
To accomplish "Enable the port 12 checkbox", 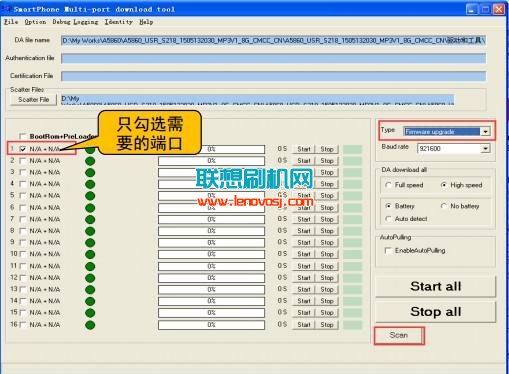I will click(23, 278).
